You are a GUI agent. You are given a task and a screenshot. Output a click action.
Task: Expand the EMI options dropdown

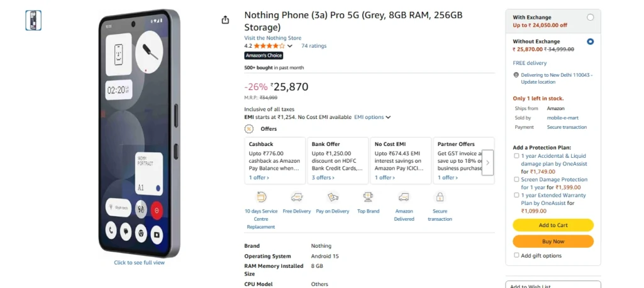point(372,117)
